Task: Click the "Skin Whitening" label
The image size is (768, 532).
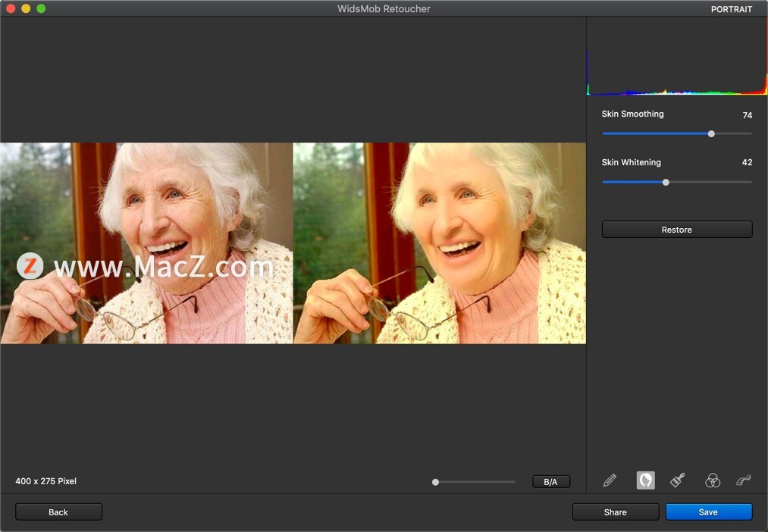Action: tap(632, 162)
